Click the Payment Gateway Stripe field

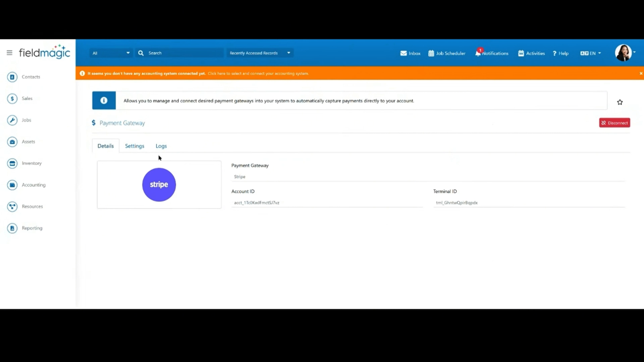pos(428,177)
